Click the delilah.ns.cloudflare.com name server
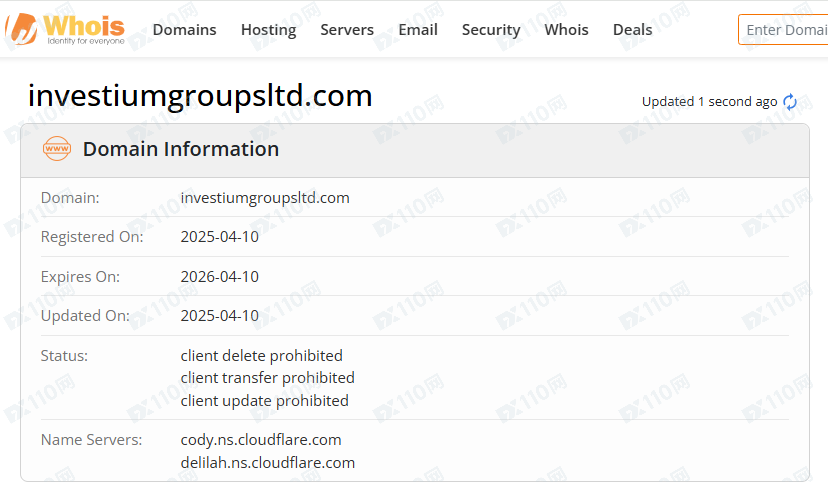 (x=268, y=462)
